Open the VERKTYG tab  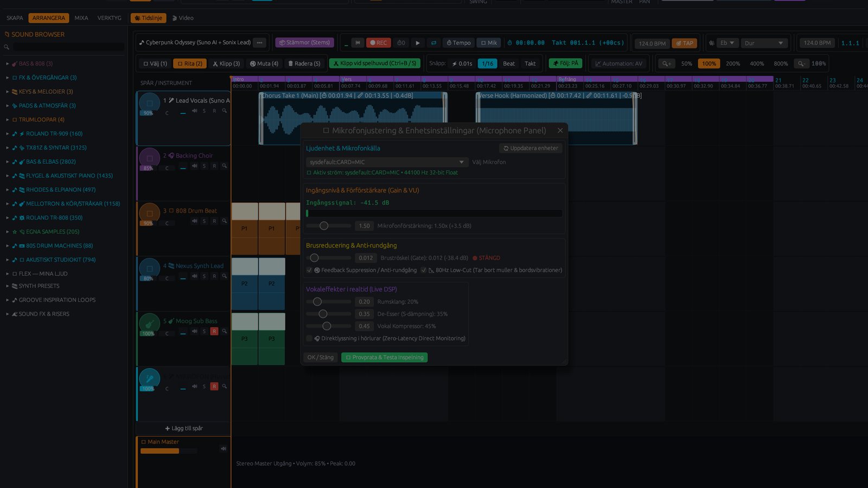tap(110, 18)
